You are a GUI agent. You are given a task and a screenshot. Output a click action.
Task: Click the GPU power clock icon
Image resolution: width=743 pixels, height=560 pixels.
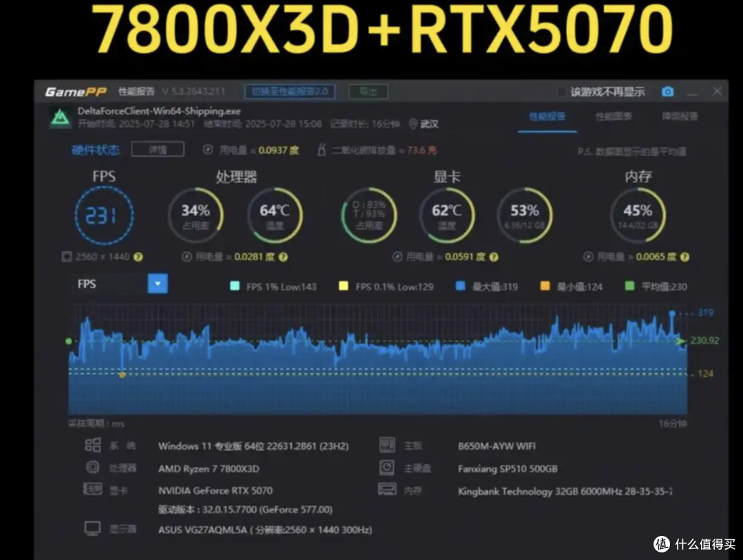point(398,257)
